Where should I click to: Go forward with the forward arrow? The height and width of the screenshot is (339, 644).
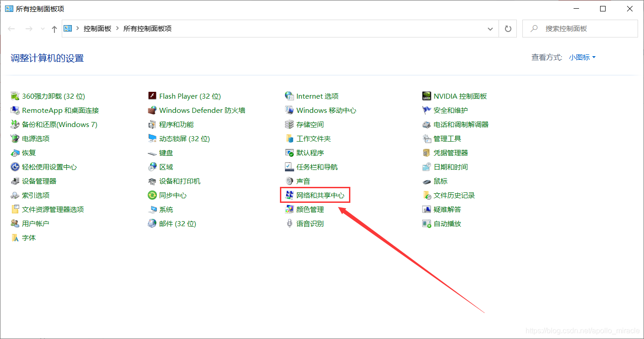coord(28,29)
